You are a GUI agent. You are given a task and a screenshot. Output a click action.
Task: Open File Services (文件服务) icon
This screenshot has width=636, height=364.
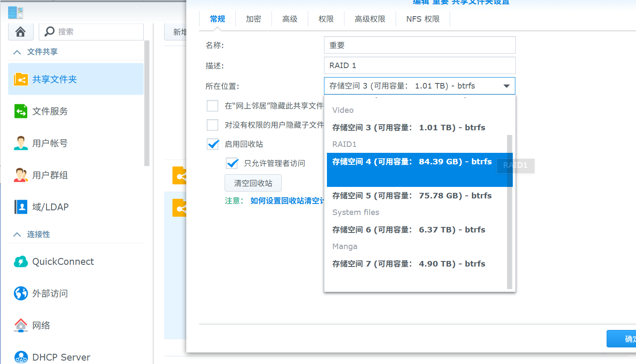(21, 111)
